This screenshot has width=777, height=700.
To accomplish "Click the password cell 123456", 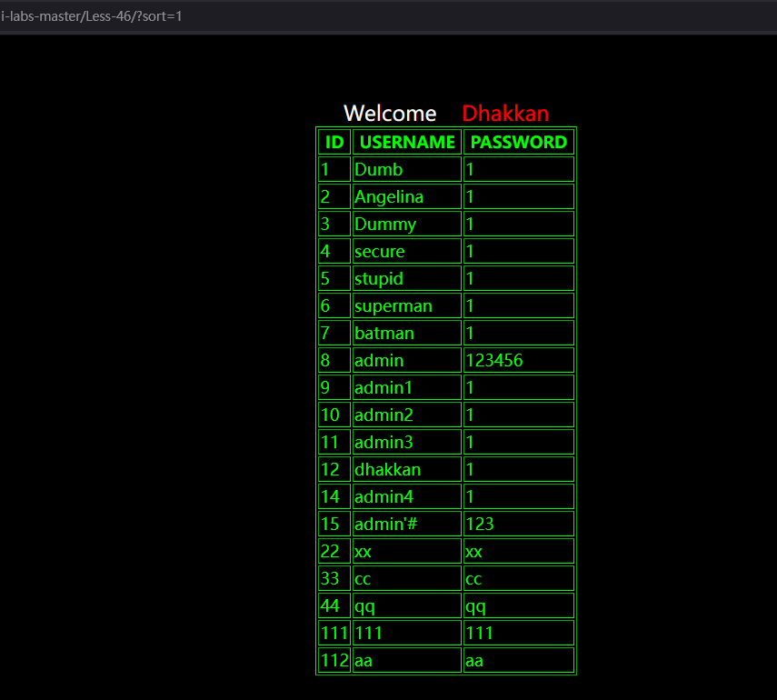I will pos(519,360).
